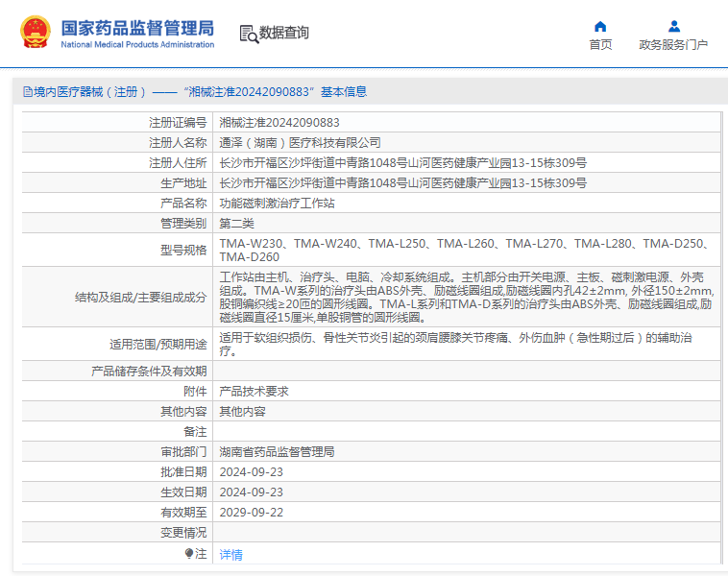Screen dimensions: 728x576
Task: Click the 数据查询 label
Action: pos(283,33)
